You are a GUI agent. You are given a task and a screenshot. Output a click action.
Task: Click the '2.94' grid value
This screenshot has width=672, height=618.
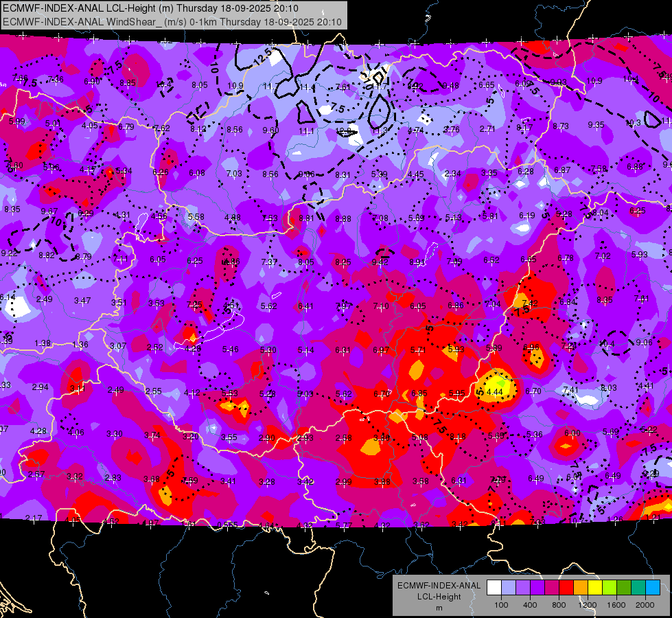pos(40,387)
